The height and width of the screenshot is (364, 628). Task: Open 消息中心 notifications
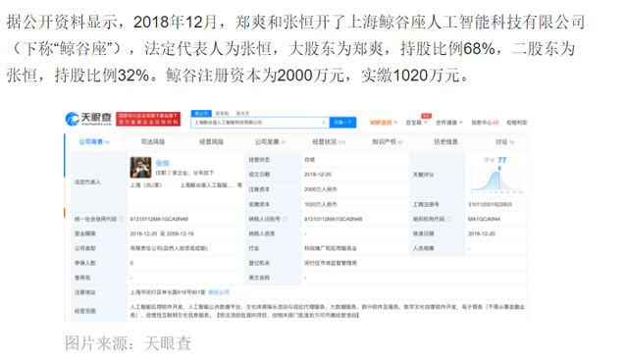pos(485,123)
